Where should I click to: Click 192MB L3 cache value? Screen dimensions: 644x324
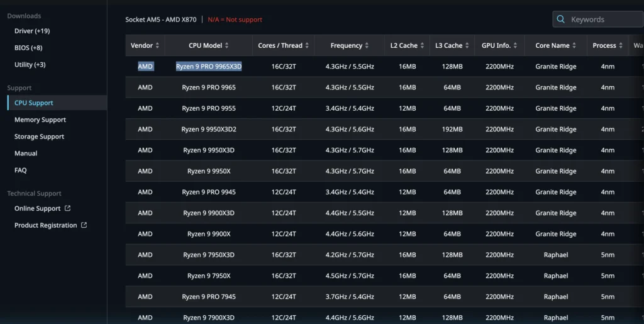[452, 129]
